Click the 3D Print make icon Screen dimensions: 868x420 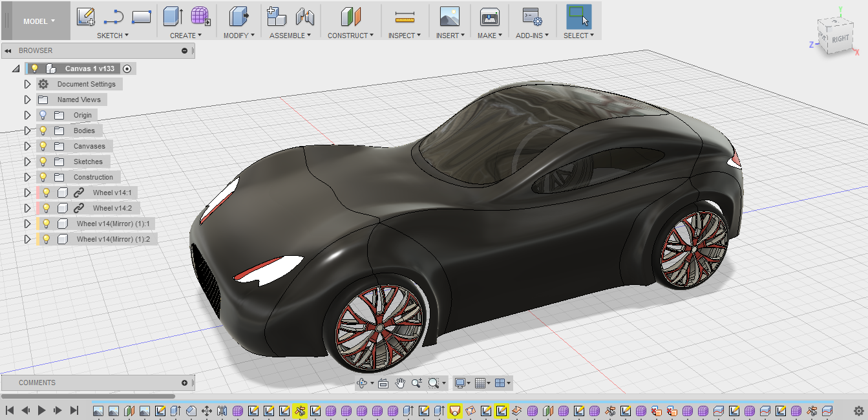489,17
